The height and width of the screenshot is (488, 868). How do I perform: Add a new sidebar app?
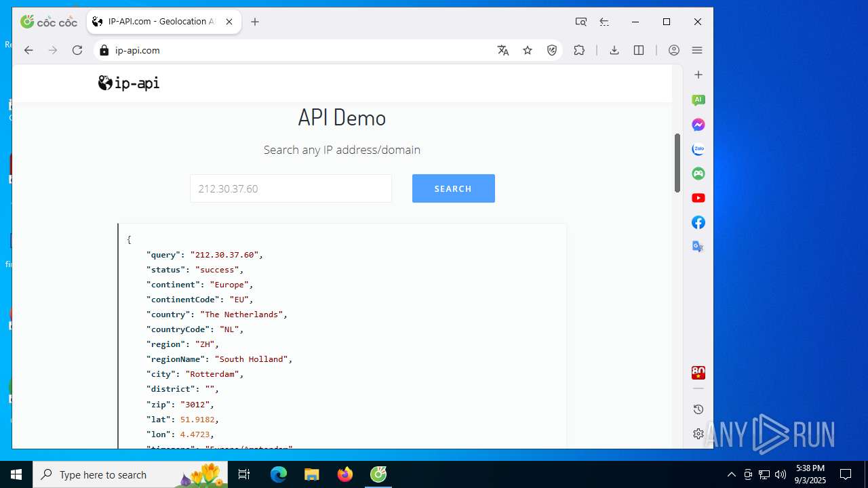698,75
